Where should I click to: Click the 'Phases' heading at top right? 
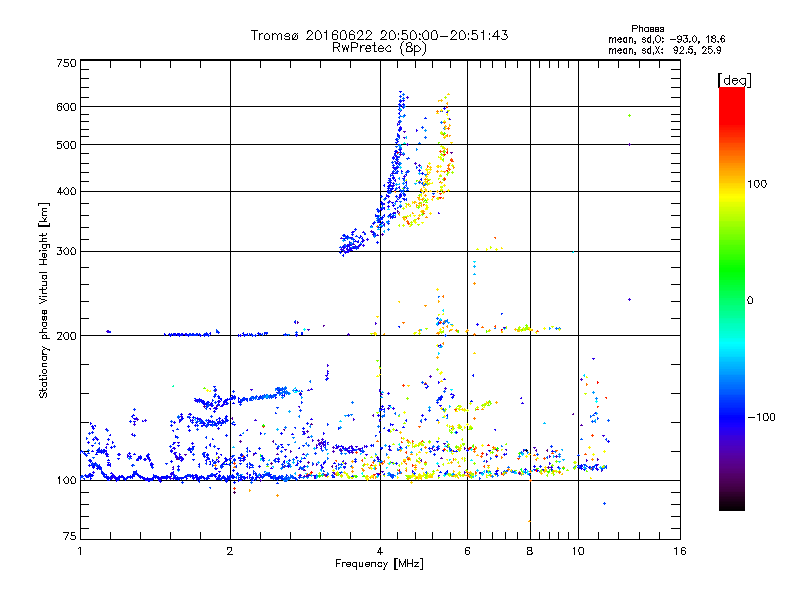click(647, 29)
